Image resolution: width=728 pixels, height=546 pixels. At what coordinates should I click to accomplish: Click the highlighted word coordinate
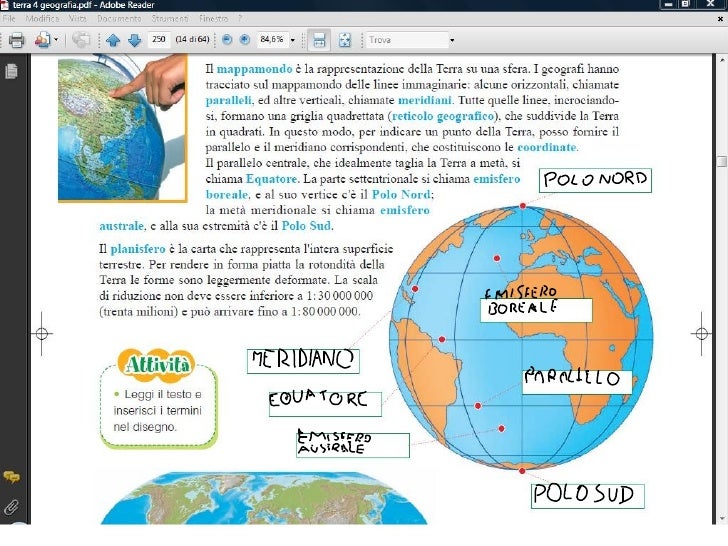point(547,147)
